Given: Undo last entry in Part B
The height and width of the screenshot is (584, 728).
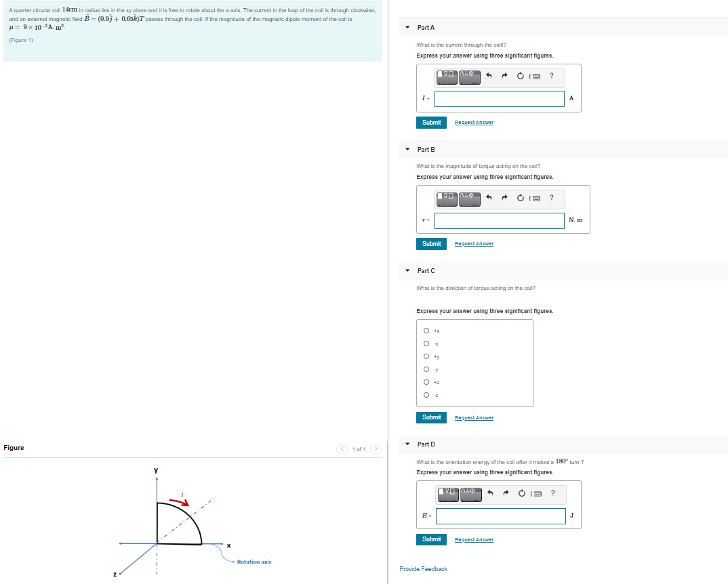Looking at the screenshot, I should [x=489, y=198].
